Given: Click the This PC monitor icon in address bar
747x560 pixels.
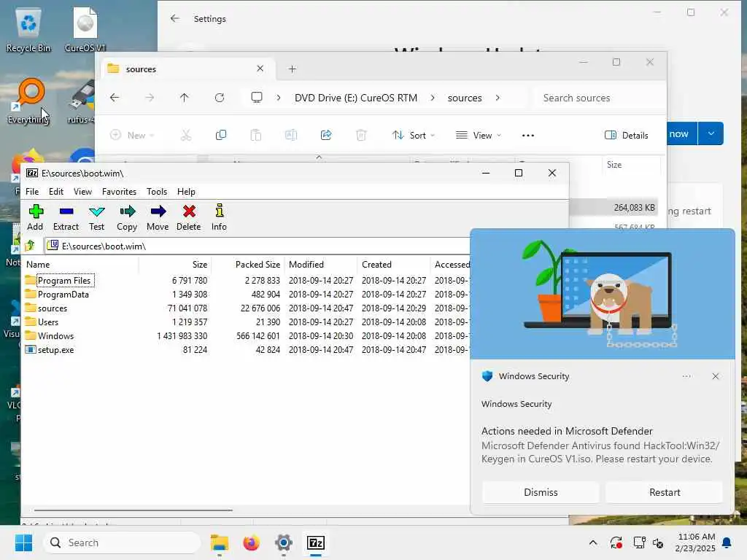Looking at the screenshot, I should (257, 98).
